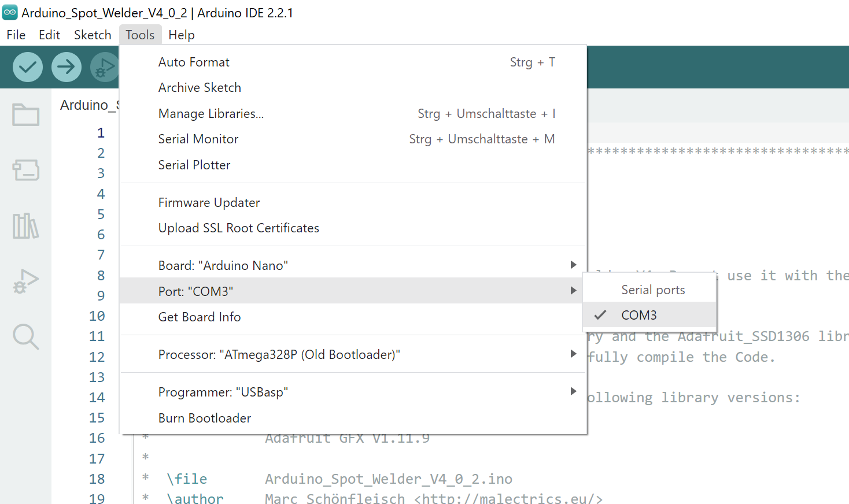Select Upload SSL Root Certificates
The width and height of the screenshot is (849, 504).
[x=353, y=228]
